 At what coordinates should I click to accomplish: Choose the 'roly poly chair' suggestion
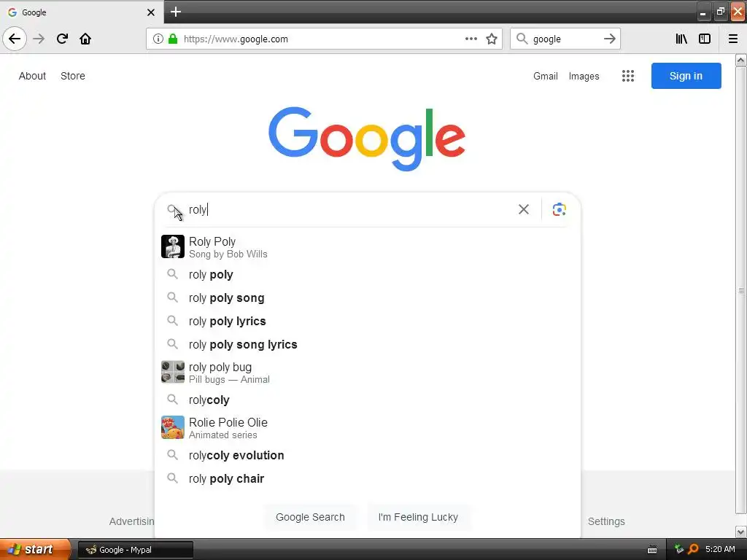coord(368,478)
